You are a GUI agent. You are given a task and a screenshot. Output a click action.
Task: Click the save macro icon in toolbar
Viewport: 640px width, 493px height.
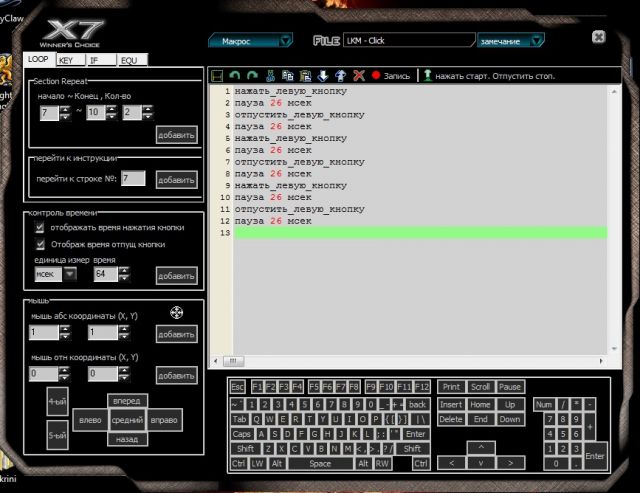pyautogui.click(x=217, y=75)
